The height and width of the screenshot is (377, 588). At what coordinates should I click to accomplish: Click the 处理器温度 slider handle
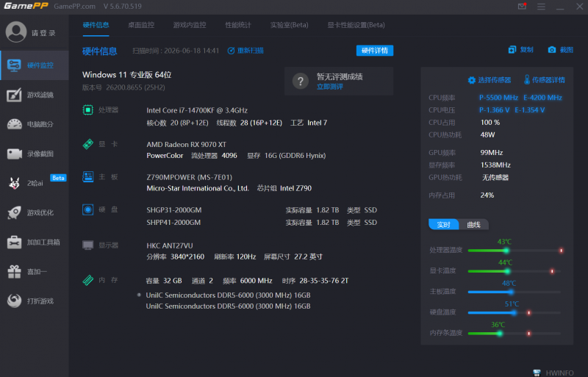pyautogui.click(x=506, y=250)
